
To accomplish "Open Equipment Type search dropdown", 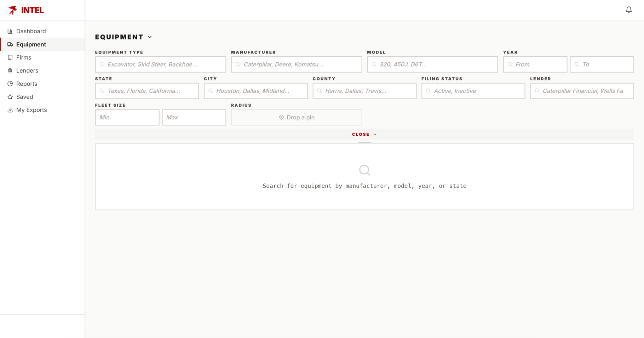I will [160, 64].
